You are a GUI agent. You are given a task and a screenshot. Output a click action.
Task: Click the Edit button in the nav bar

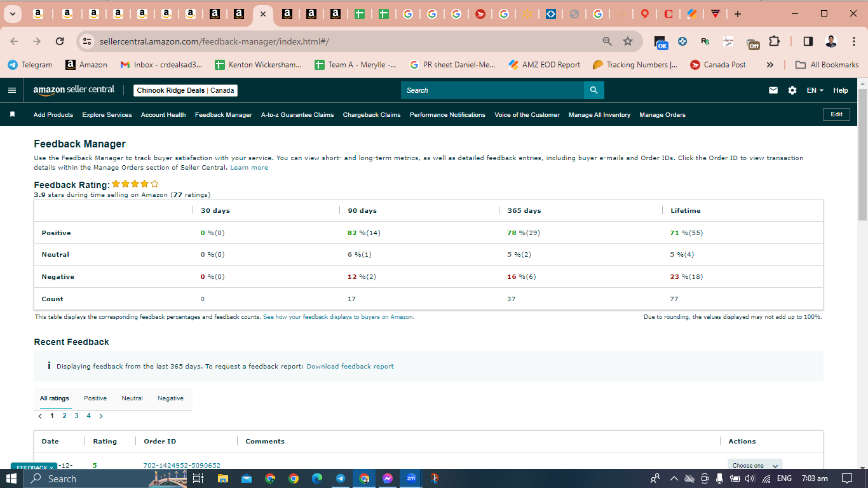pos(836,114)
